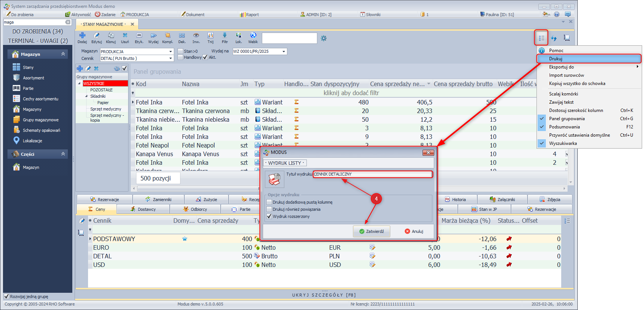The width and height of the screenshot is (644, 310).
Task: Open the Wydaj na document dropdown
Action: point(284,52)
